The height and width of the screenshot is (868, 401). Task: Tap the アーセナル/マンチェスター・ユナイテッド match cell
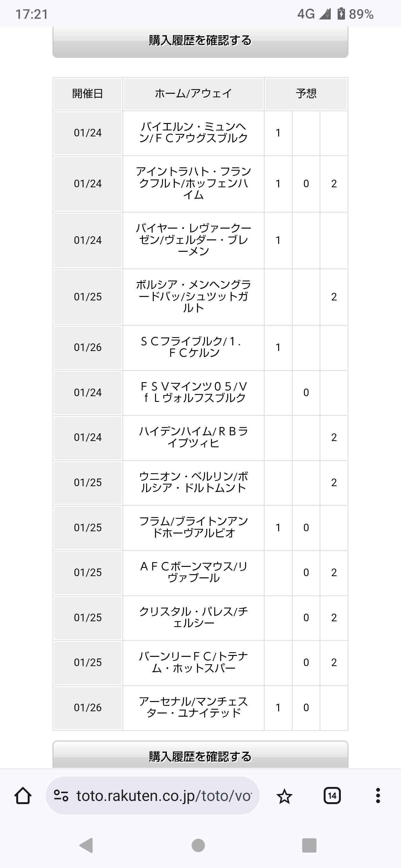pyautogui.click(x=193, y=707)
